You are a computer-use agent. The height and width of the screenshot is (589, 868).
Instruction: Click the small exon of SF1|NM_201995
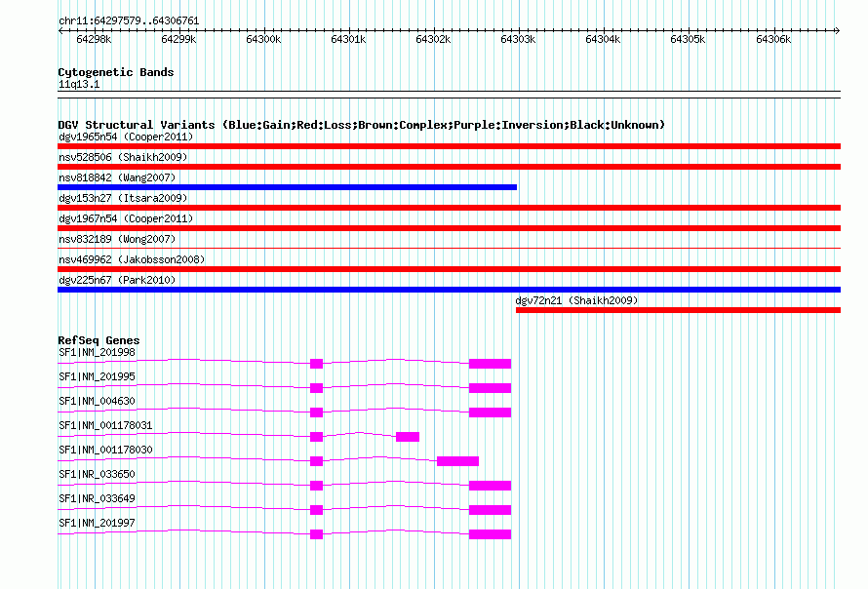click(x=316, y=388)
